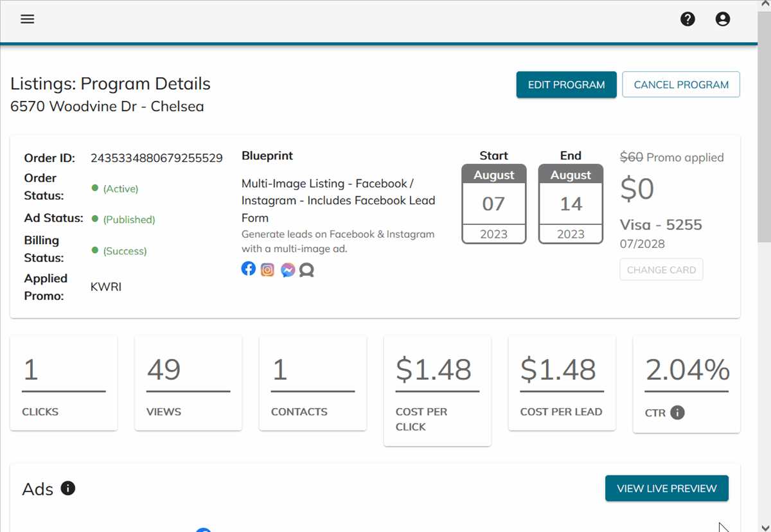Click the Clicks metric card
Viewport: 771px width, 532px height.
click(64, 383)
